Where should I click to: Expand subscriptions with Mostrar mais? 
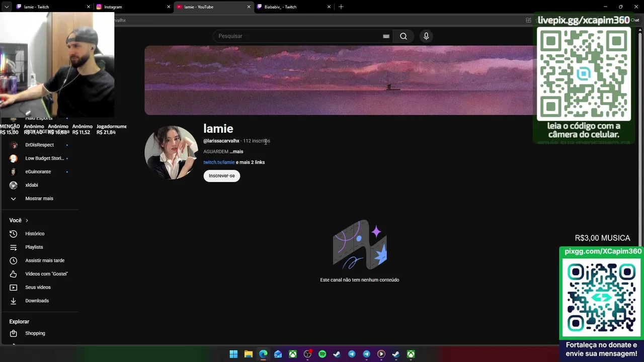tap(39, 199)
